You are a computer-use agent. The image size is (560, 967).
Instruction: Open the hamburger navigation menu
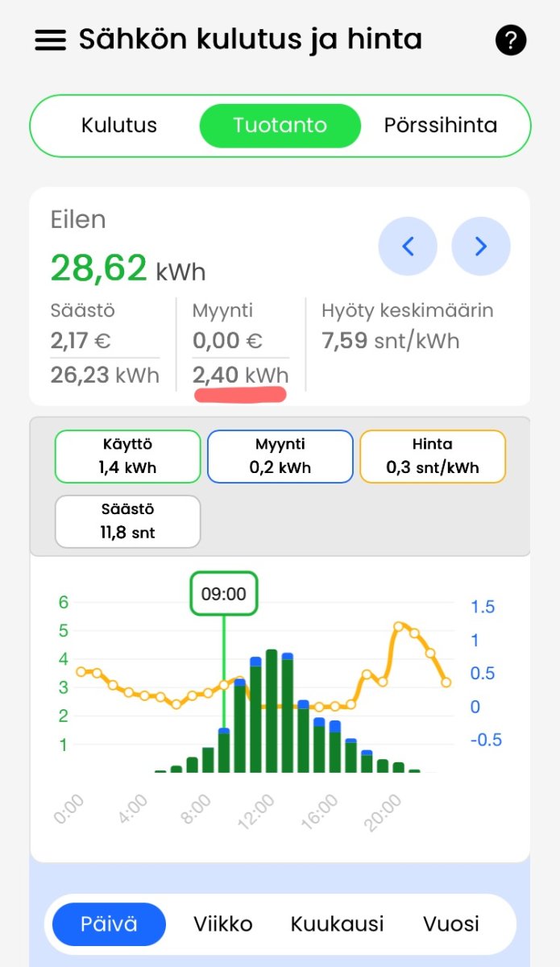(50, 40)
